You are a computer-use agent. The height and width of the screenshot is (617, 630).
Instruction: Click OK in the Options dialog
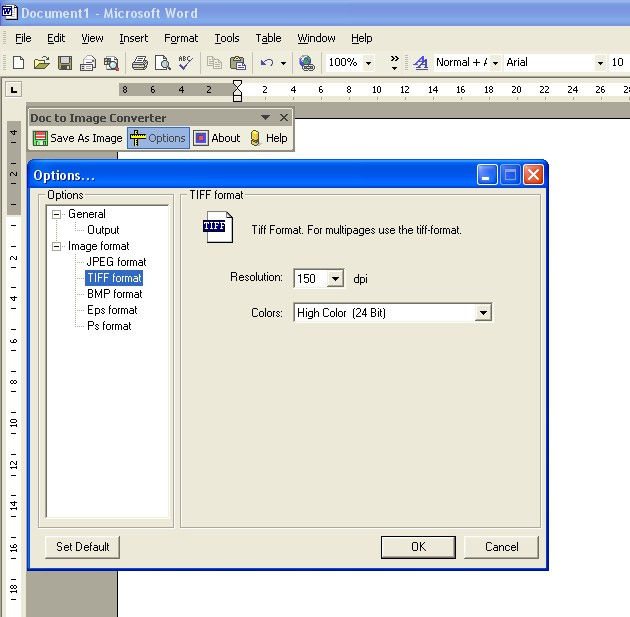(x=418, y=547)
